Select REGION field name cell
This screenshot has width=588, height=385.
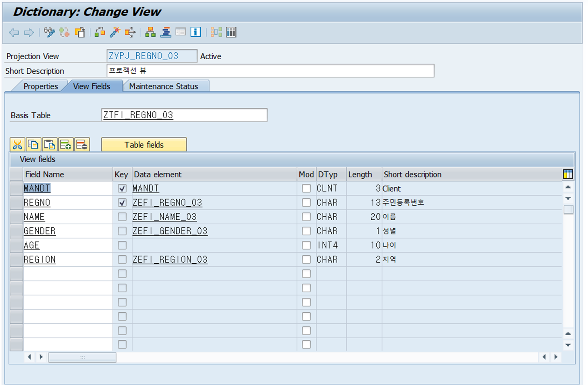pyautogui.click(x=68, y=260)
